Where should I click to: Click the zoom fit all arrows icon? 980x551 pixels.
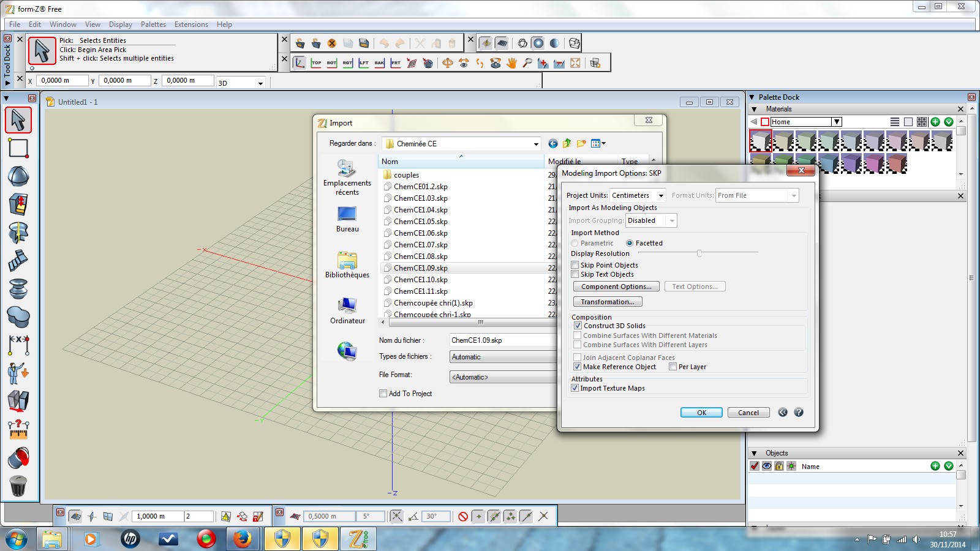point(575,63)
